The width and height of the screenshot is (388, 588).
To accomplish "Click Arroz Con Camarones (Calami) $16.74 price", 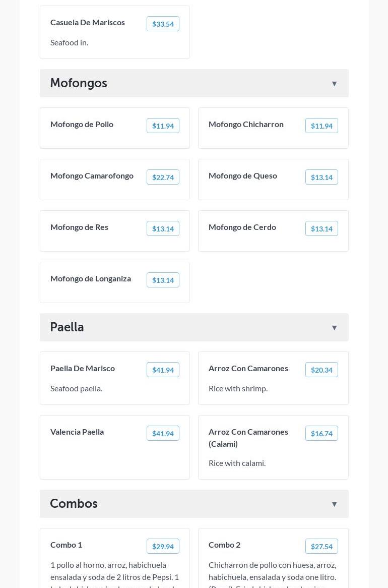I will (321, 434).
